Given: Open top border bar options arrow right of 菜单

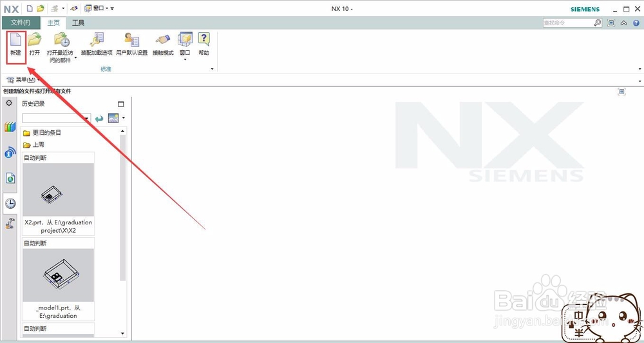Looking at the screenshot, I should tap(640, 81).
